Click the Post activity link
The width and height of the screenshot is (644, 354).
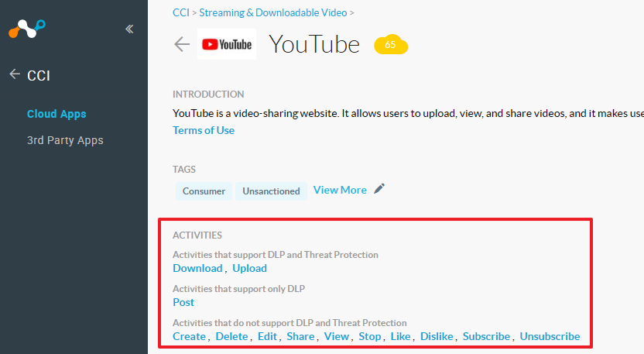(183, 302)
